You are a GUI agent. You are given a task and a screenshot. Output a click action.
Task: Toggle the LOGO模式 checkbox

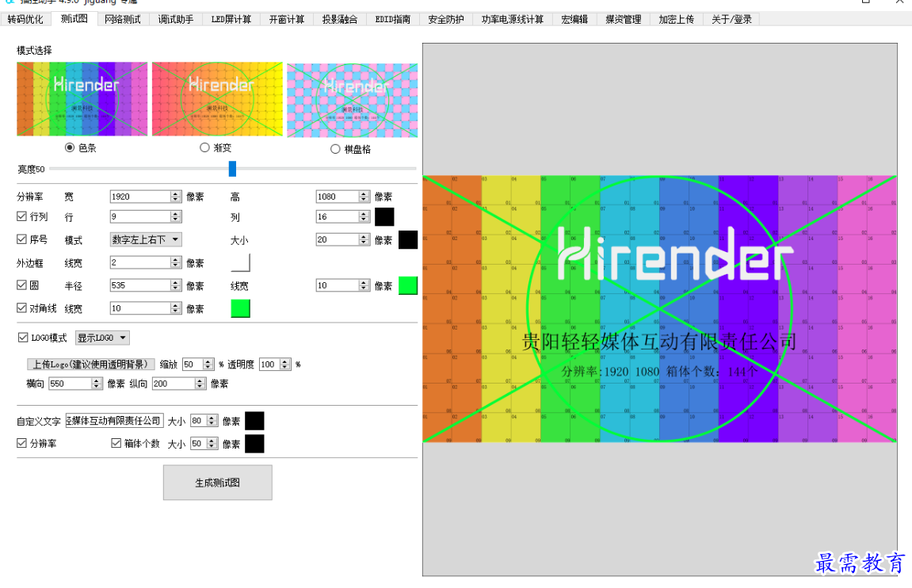click(x=23, y=338)
